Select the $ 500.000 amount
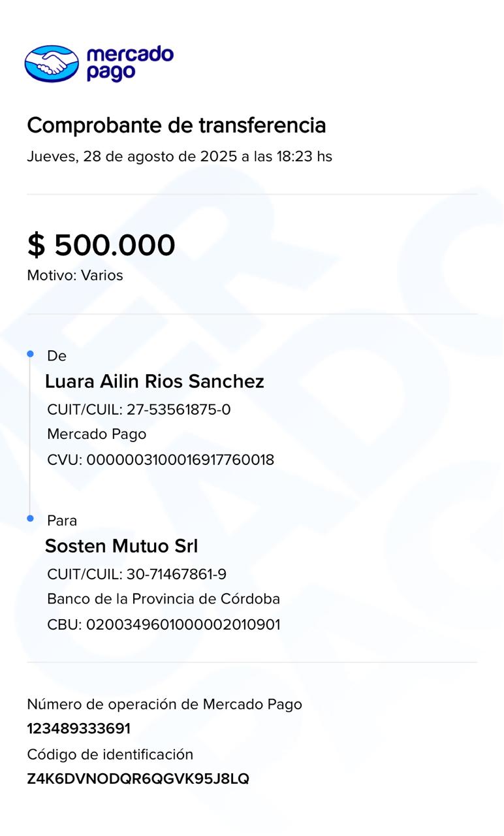The height and width of the screenshot is (836, 504). [101, 246]
